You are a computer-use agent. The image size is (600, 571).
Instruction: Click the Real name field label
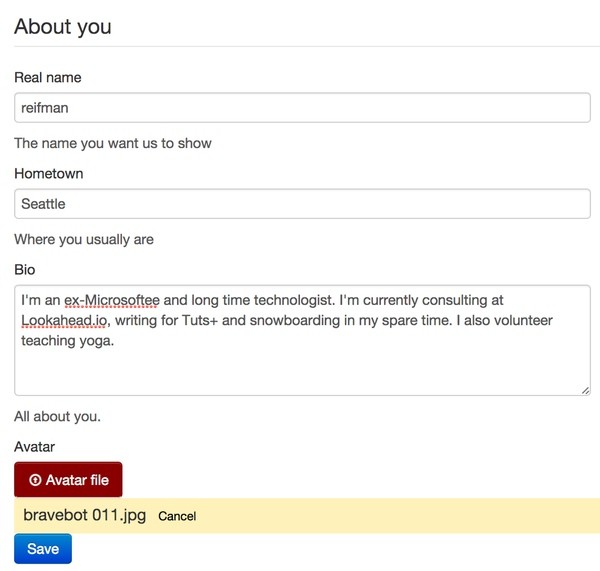tap(48, 77)
